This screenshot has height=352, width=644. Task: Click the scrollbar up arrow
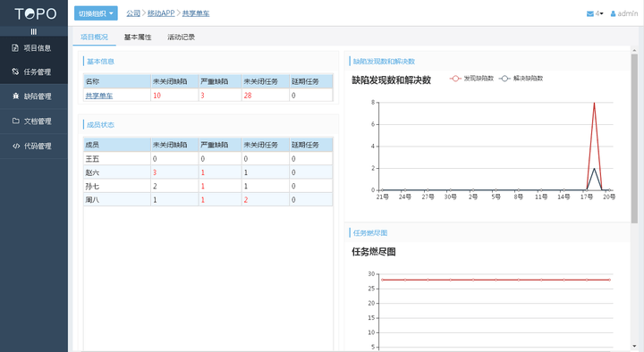tap(634, 49)
